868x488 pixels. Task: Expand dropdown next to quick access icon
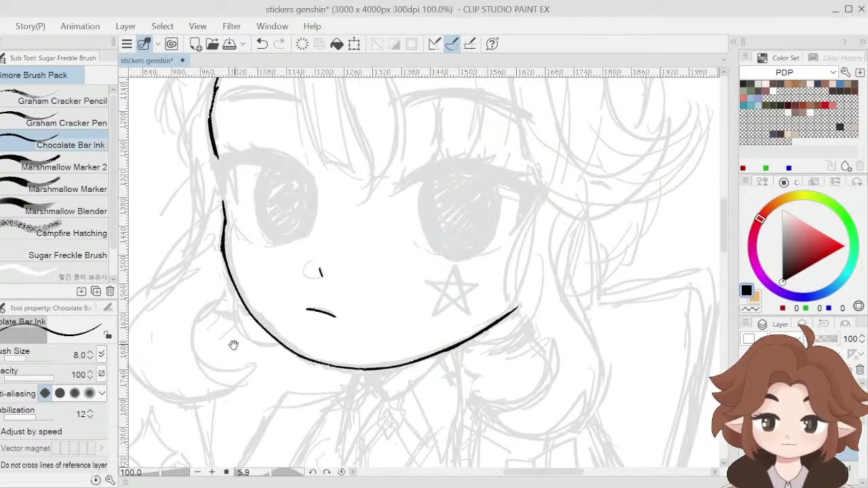coord(157,44)
